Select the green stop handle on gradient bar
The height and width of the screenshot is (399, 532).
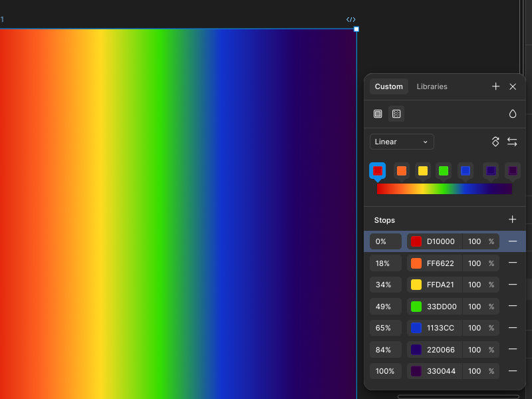444,171
